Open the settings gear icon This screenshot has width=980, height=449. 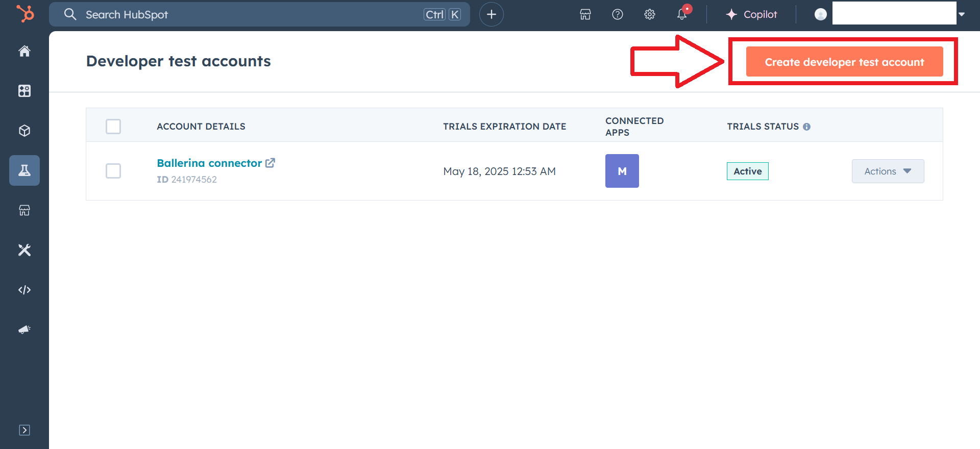click(650, 14)
